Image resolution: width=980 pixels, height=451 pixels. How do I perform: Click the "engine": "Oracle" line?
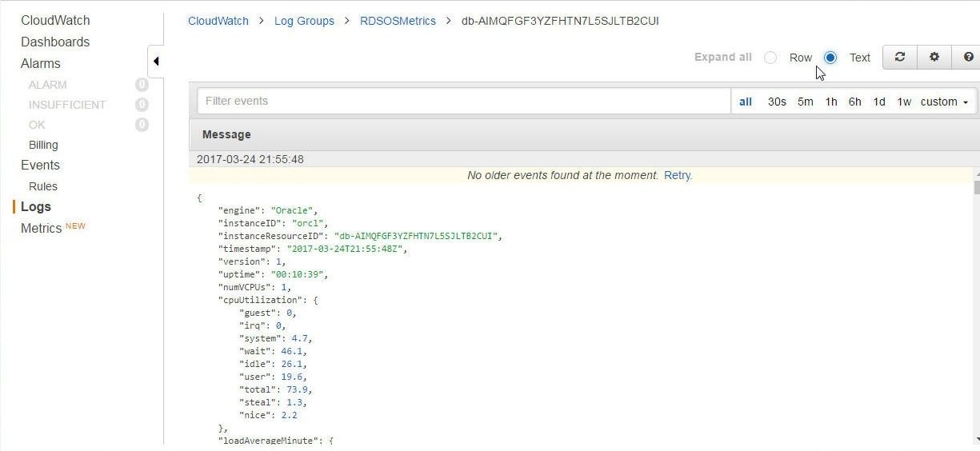point(268,210)
